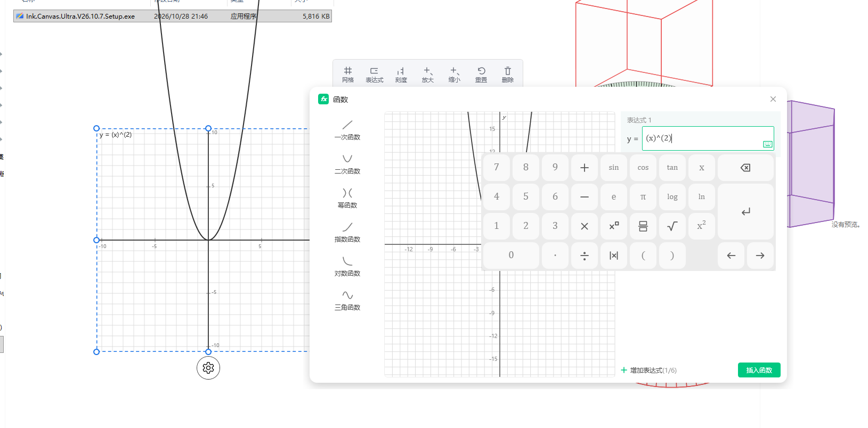Click the backspace key on the keypad
This screenshot has width=868, height=428.
point(745,168)
